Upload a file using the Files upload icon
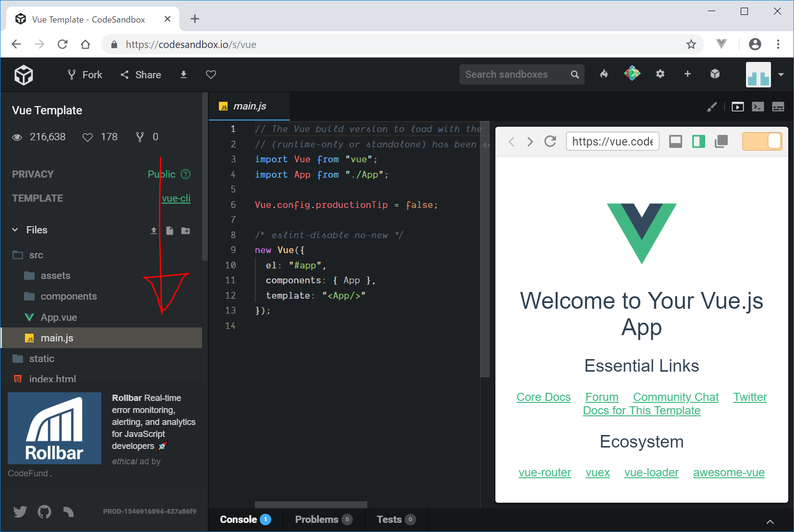 click(x=154, y=230)
